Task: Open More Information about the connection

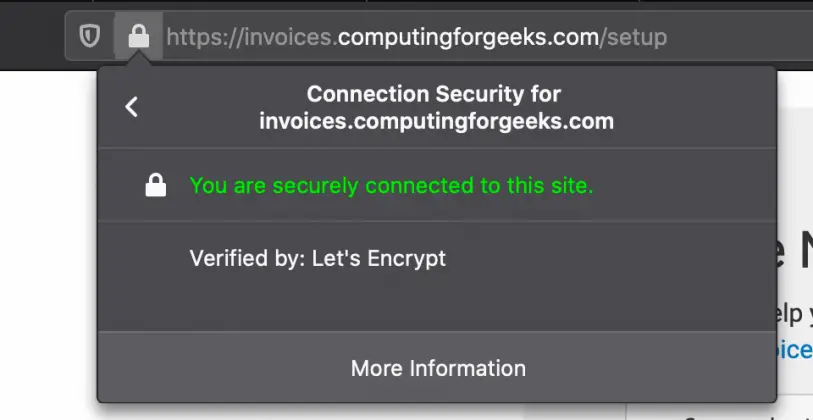Action: (x=438, y=368)
